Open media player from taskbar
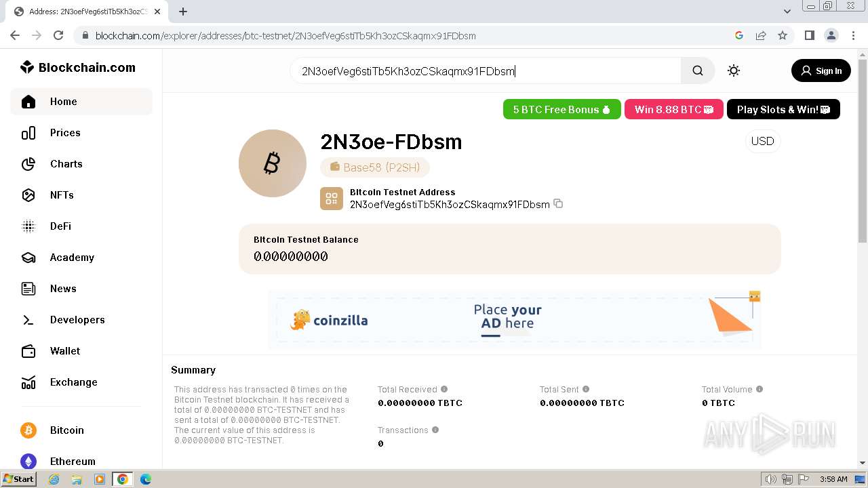 [x=100, y=479]
